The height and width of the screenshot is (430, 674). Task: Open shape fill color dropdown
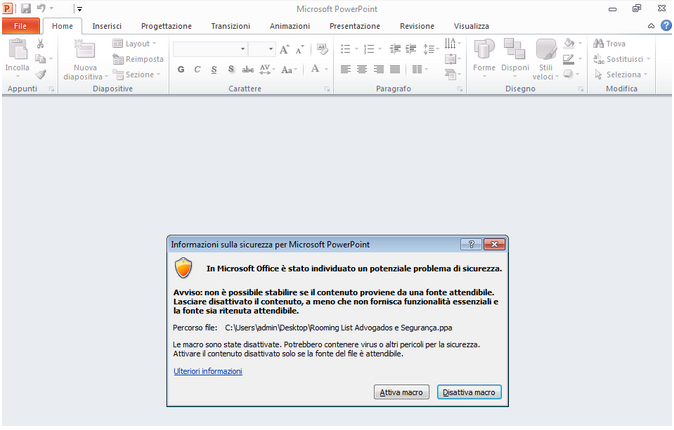(x=580, y=43)
